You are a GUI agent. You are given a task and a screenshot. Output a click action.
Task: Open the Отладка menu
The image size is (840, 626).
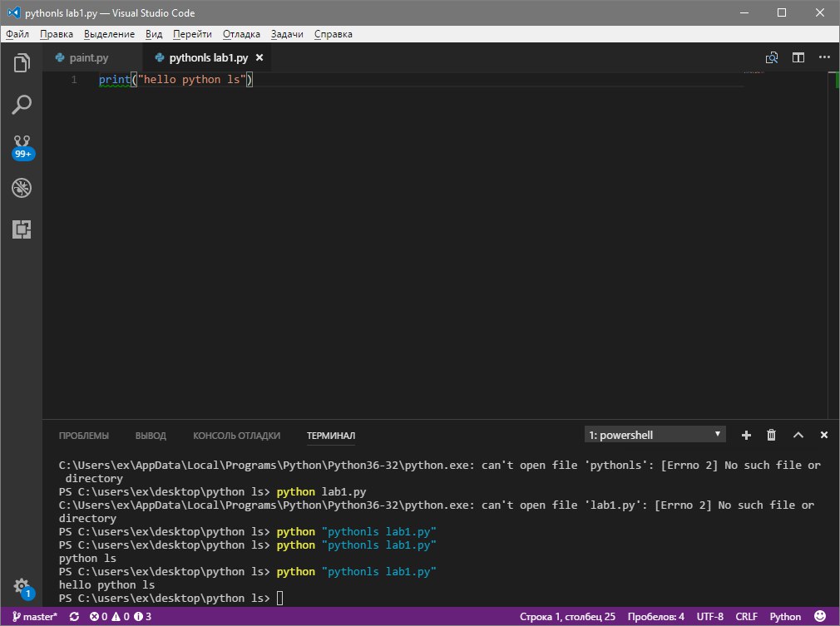(241, 34)
